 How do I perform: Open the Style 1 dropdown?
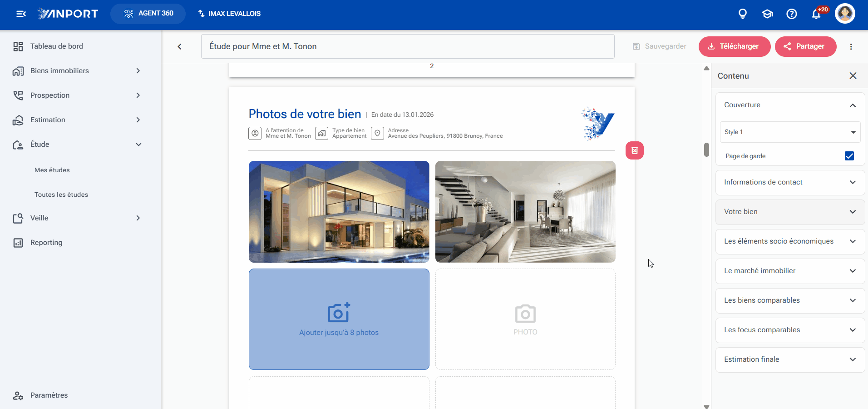(790, 132)
